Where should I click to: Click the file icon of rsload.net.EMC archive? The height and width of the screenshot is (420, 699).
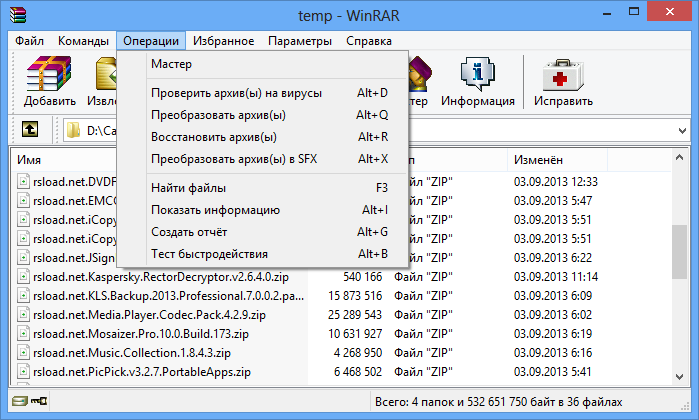pos(23,201)
